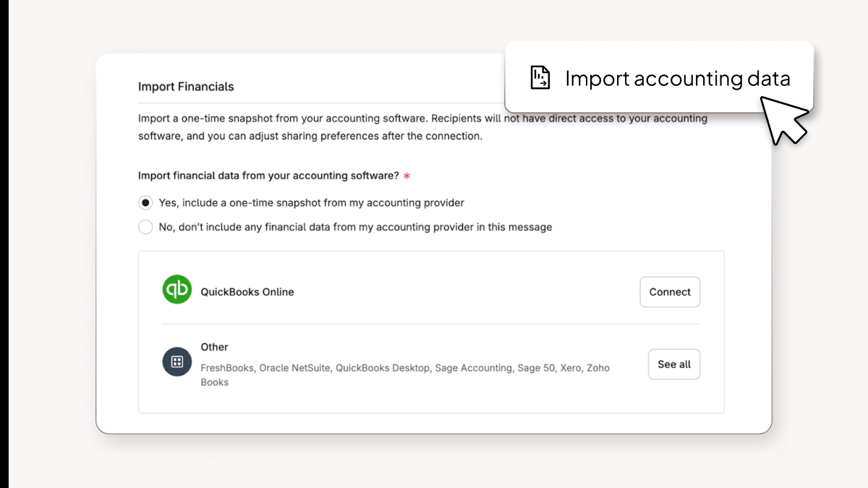This screenshot has width=868, height=488.
Task: Expand the full list of accounting providers
Action: (x=673, y=364)
